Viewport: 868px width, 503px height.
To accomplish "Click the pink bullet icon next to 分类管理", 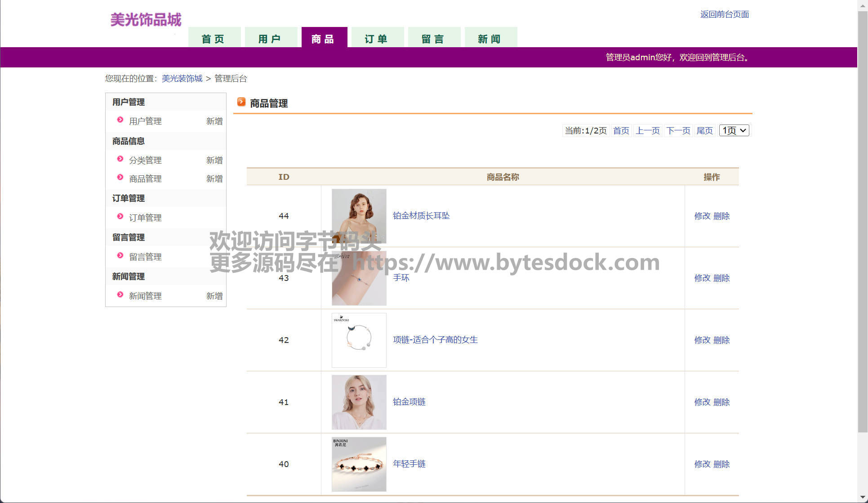I will point(120,159).
